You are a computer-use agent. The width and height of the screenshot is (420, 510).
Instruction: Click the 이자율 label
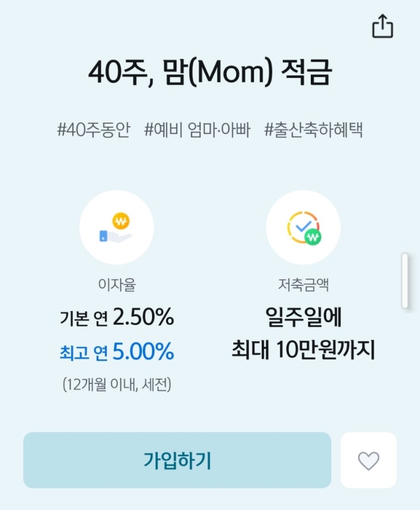coord(116,285)
